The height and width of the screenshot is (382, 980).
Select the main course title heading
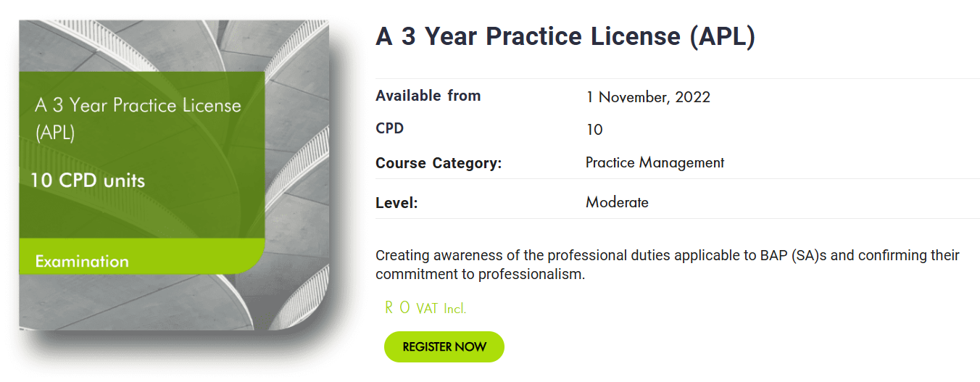click(565, 37)
